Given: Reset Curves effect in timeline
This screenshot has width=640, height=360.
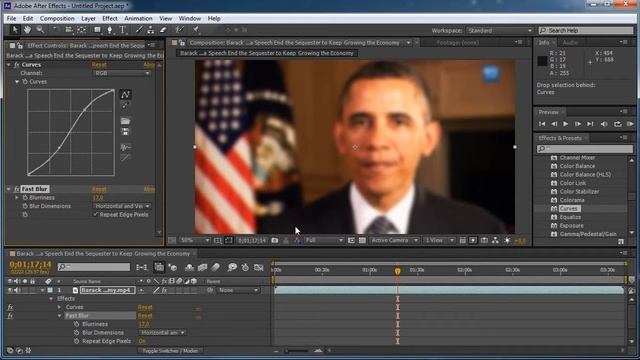Looking at the screenshot, I should click(145, 307).
